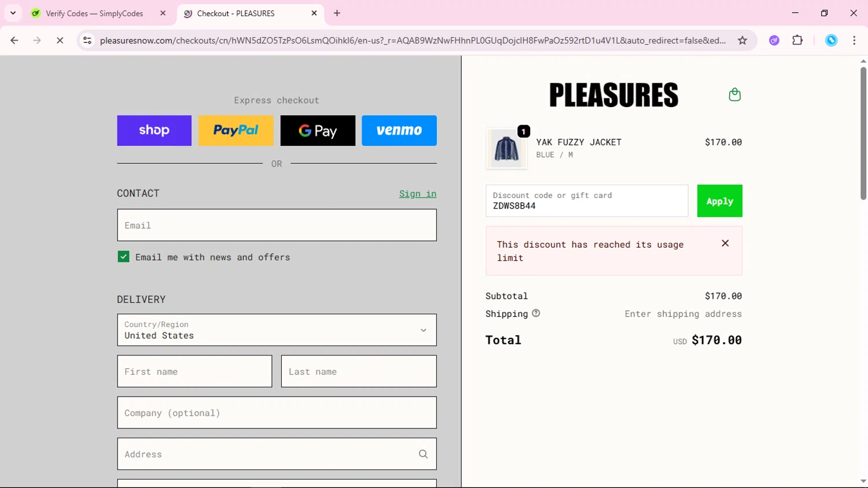Go back to the previous page

14,41
